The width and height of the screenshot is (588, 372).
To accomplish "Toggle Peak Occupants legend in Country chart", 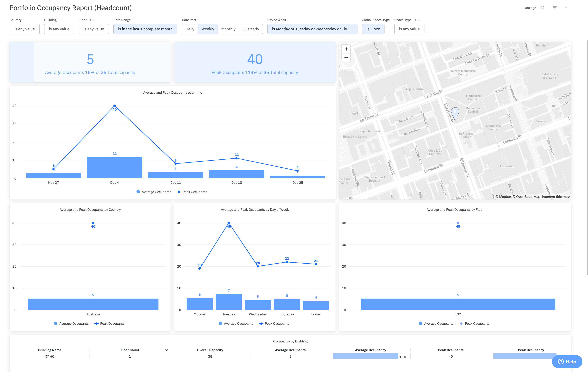I will [x=109, y=323].
